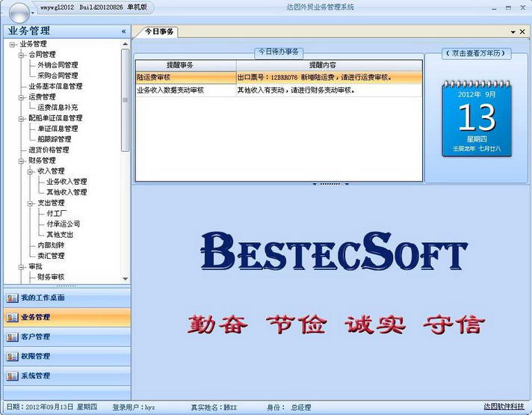Open 付工厂 tree item
532x415 pixels.
(57, 213)
